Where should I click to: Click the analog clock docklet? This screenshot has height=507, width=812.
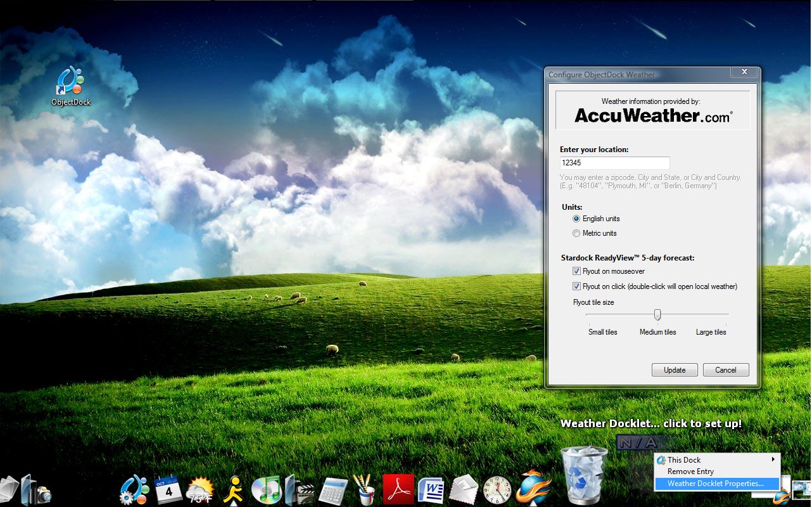point(497,490)
